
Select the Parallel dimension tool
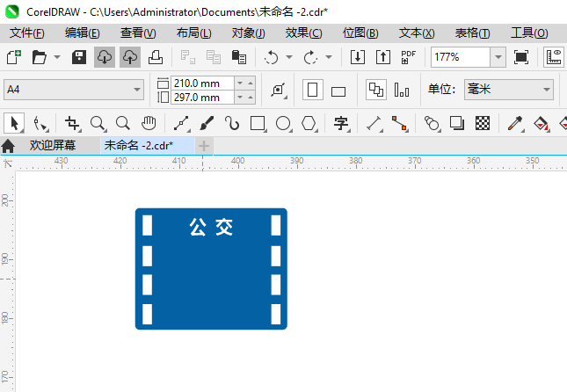(x=374, y=124)
